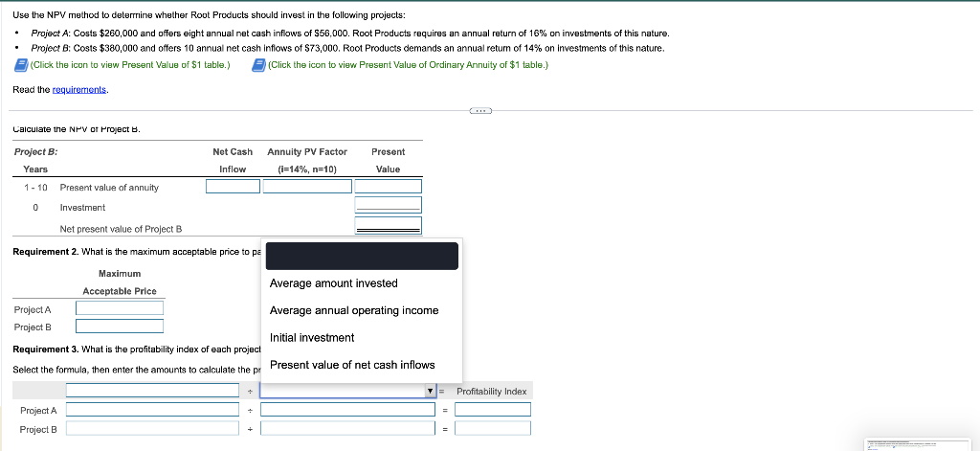The height and width of the screenshot is (451, 980).
Task: Click the Annuity PV Factor input field
Action: (307, 187)
